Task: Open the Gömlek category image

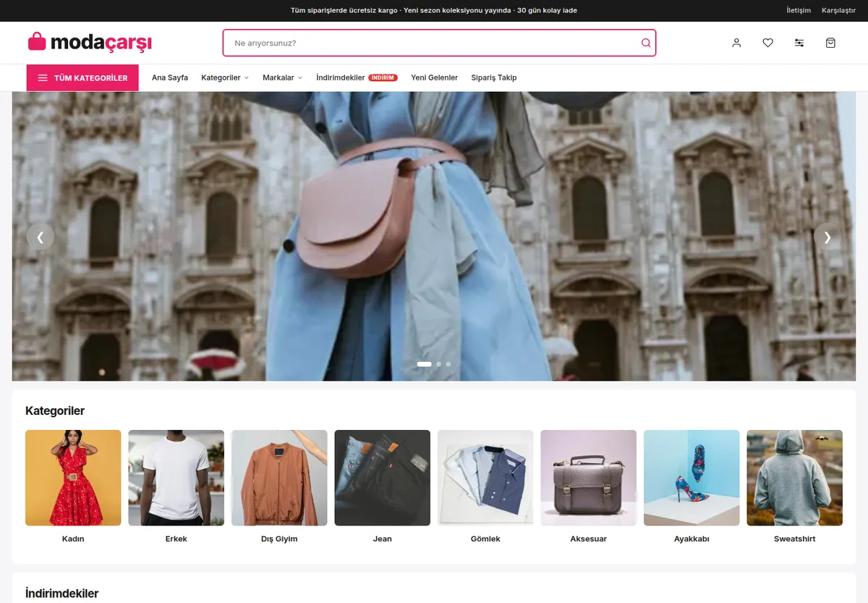Action: click(x=485, y=478)
